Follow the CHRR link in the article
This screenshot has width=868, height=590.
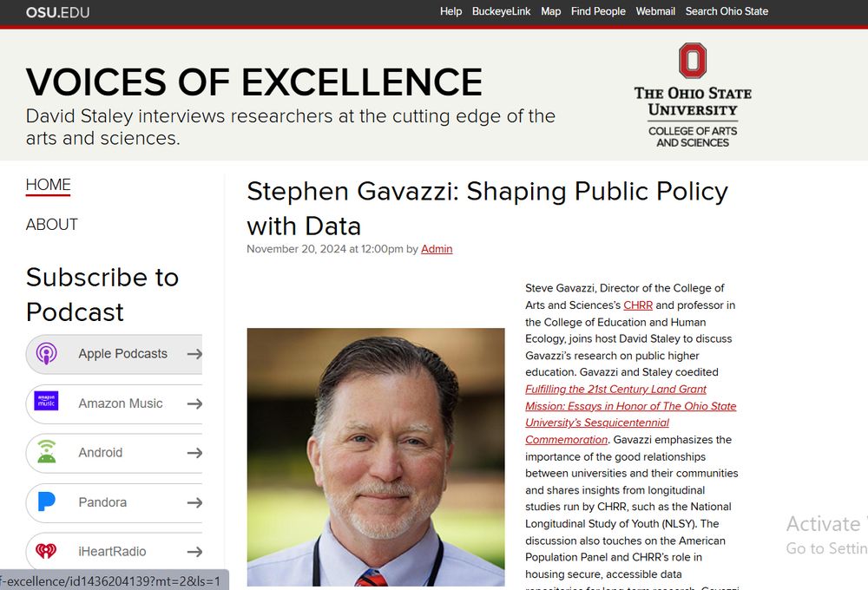(638, 305)
